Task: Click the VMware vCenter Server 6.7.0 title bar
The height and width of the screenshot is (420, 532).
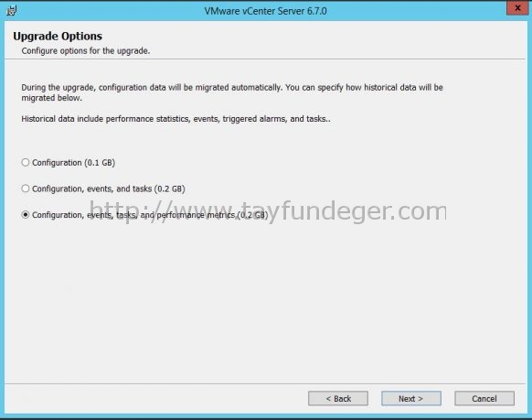Action: click(x=265, y=11)
